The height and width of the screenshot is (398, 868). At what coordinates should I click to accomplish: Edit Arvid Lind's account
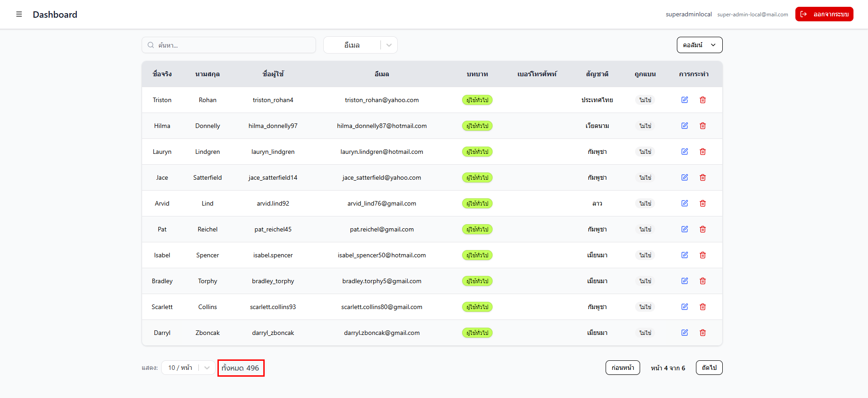[685, 203]
